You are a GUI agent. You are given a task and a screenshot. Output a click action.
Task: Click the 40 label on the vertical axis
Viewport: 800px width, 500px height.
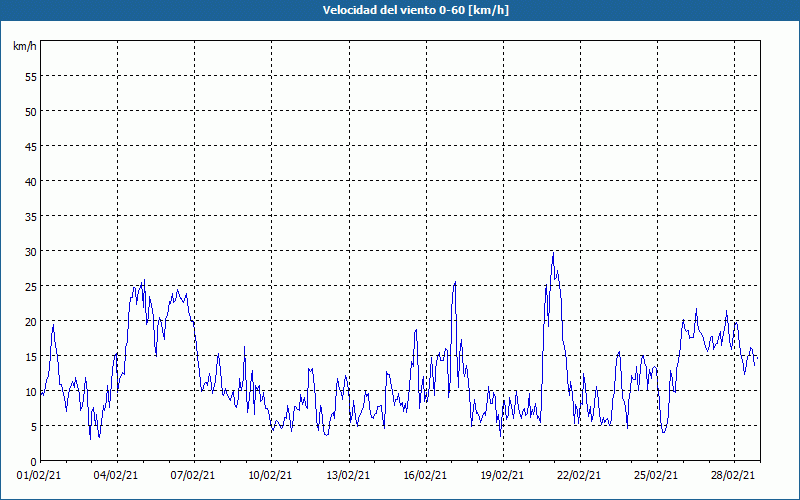point(30,181)
